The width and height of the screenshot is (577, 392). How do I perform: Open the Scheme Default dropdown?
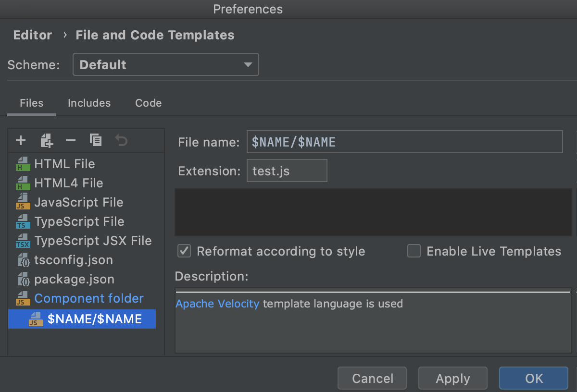165,65
